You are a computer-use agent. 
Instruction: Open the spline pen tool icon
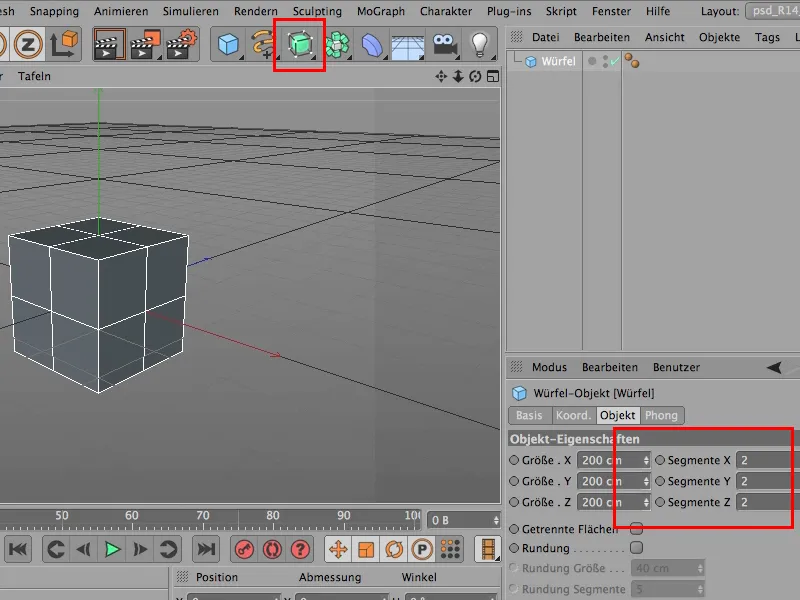coord(263,44)
